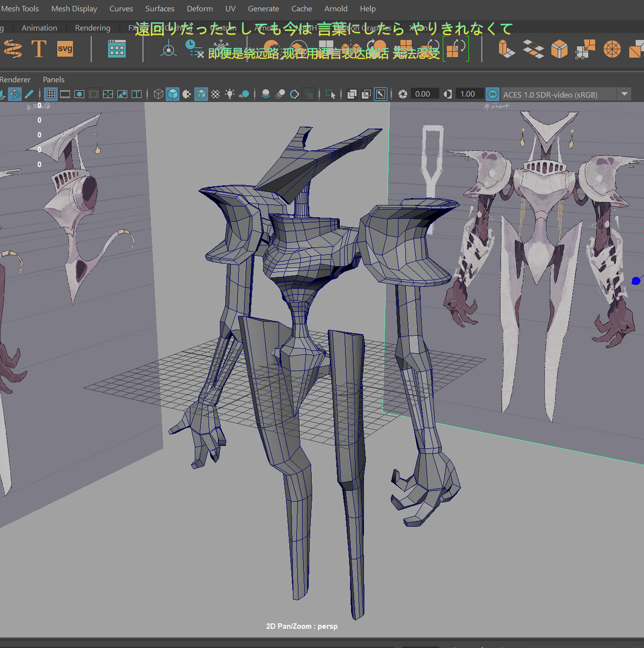Click the Extrude shelf icon

click(x=506, y=49)
